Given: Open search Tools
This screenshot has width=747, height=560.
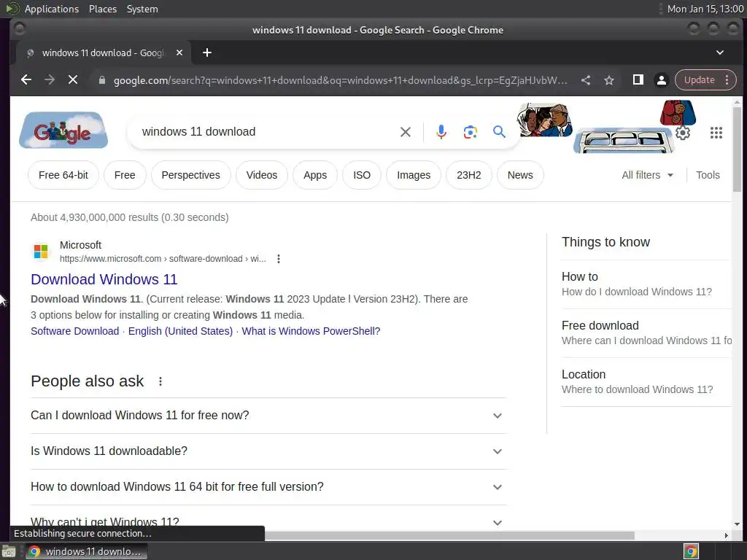Looking at the screenshot, I should (x=708, y=175).
